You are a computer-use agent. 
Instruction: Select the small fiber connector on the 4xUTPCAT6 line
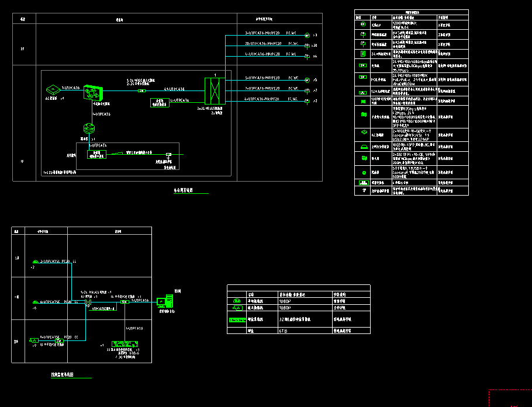pos(141,91)
